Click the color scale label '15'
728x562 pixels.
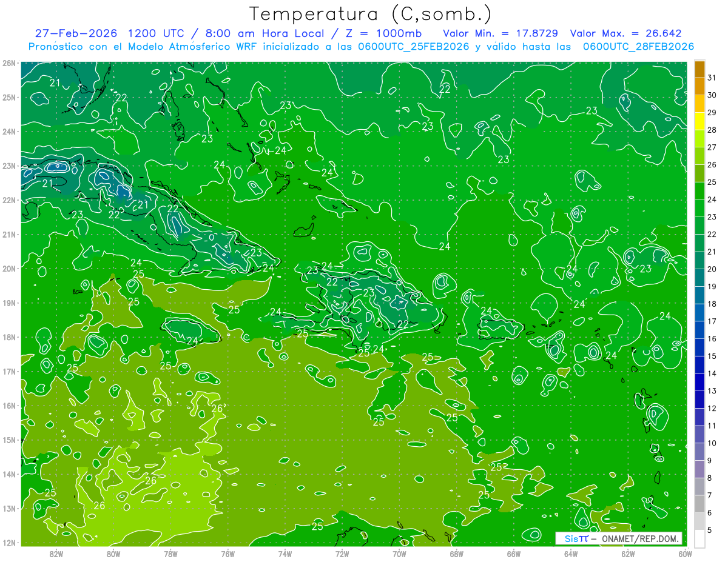712,356
